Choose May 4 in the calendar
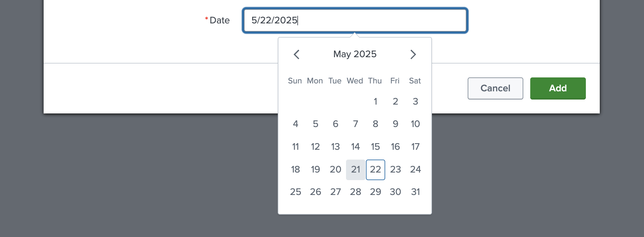 click(295, 124)
